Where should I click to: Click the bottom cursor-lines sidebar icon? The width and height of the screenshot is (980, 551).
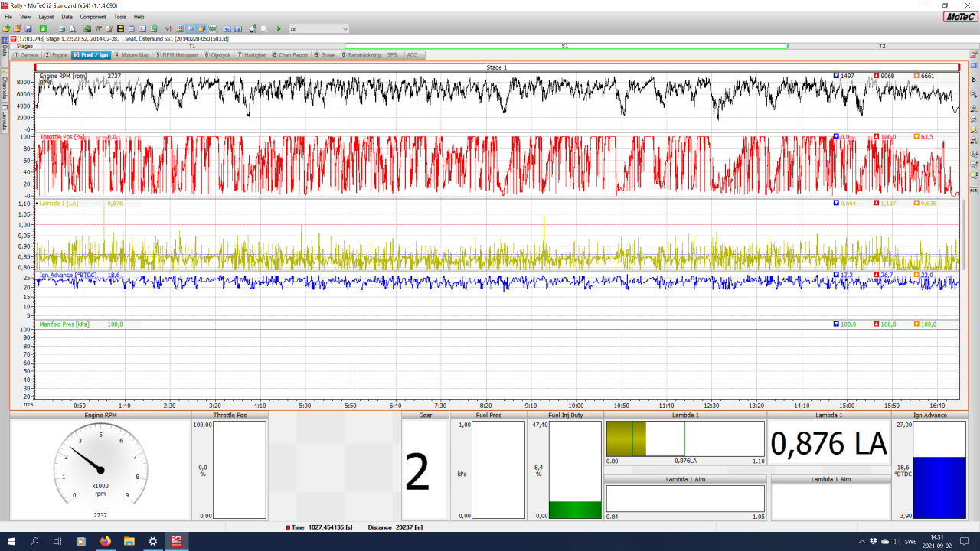[973, 189]
